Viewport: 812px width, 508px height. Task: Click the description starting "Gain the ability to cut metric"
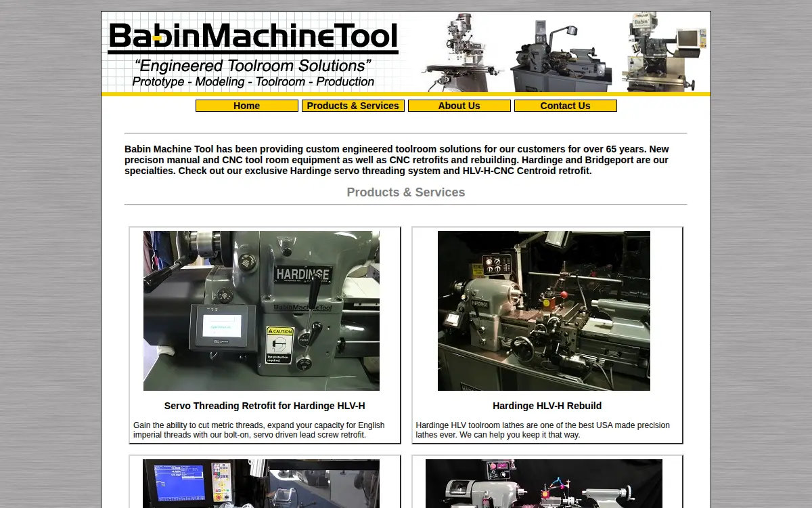coord(259,430)
